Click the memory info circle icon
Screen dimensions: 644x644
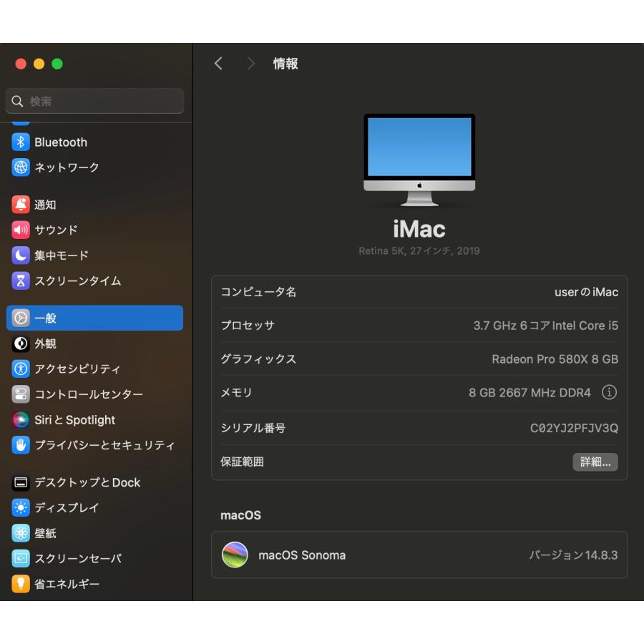click(x=609, y=392)
